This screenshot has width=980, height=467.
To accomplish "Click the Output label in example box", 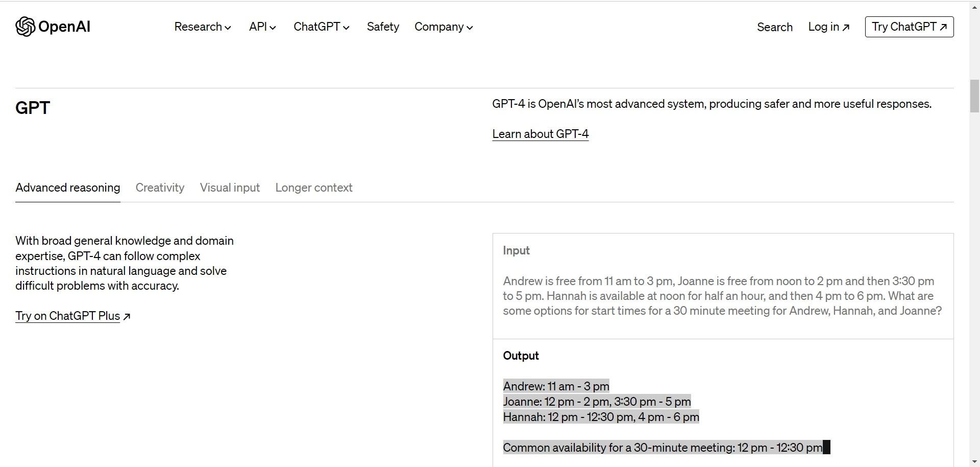I will click(521, 356).
